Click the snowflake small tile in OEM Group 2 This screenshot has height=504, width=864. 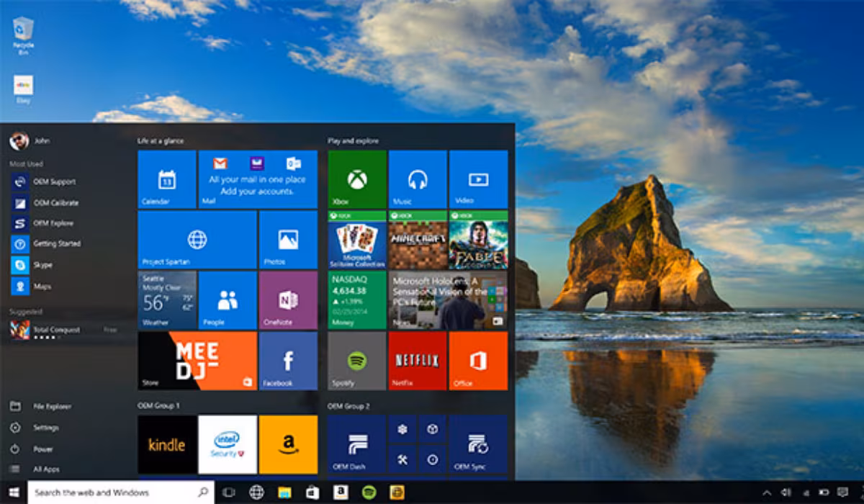pos(402,429)
